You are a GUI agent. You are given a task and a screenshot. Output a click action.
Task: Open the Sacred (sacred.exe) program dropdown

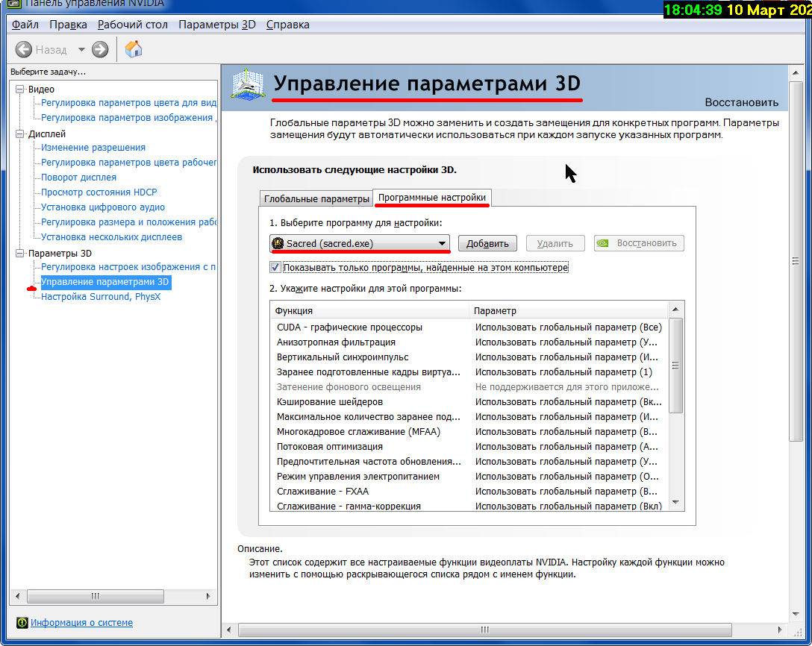coord(360,243)
